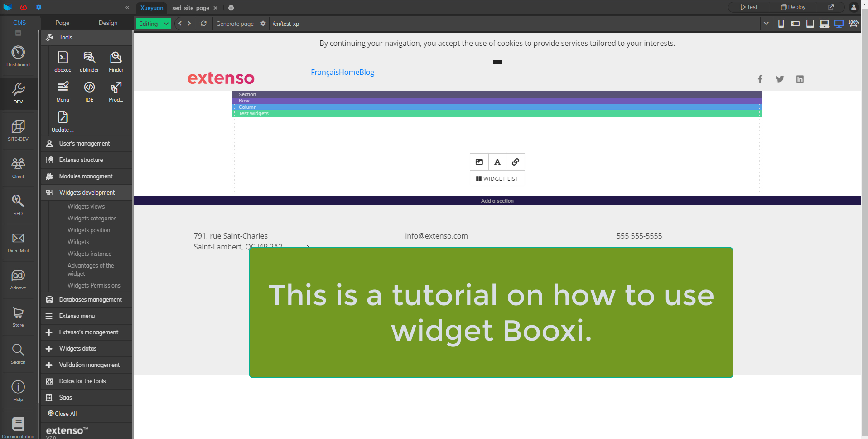Open the page URL dropdown arrow

click(766, 24)
